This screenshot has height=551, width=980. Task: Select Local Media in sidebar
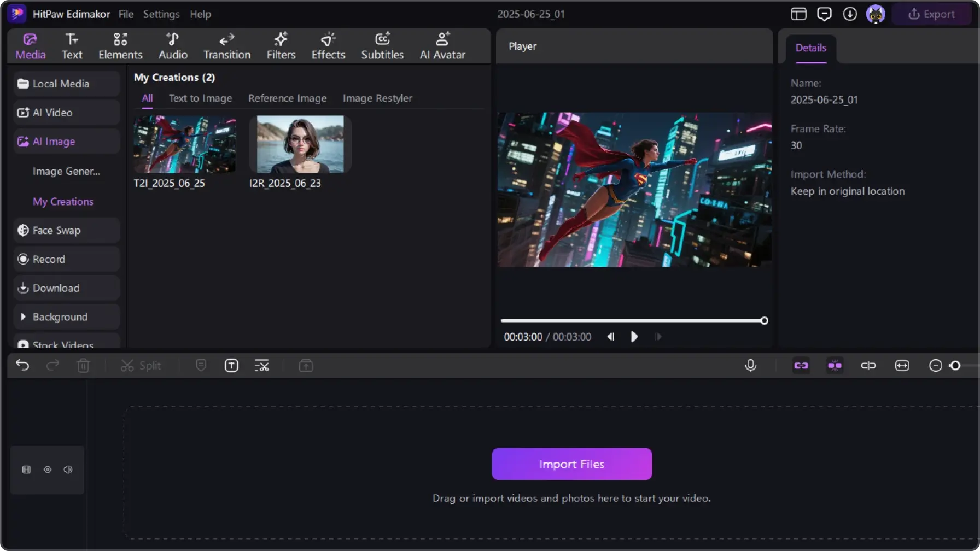67,84
